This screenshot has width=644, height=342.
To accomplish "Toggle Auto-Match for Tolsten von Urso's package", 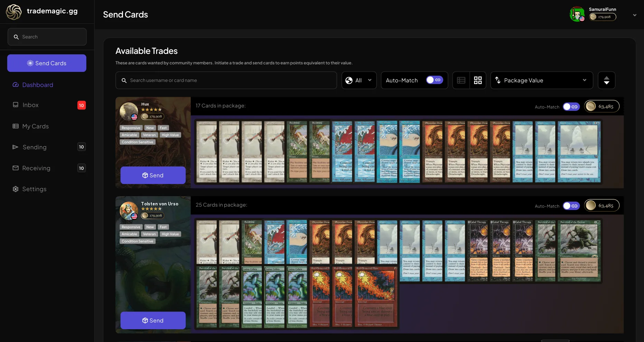I will coord(571,206).
